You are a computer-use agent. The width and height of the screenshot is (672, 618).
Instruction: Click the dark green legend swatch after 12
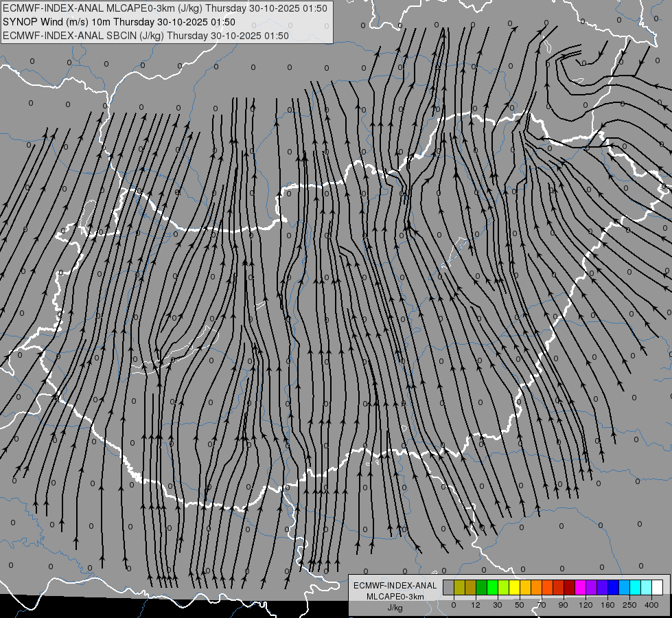pyautogui.click(x=481, y=588)
